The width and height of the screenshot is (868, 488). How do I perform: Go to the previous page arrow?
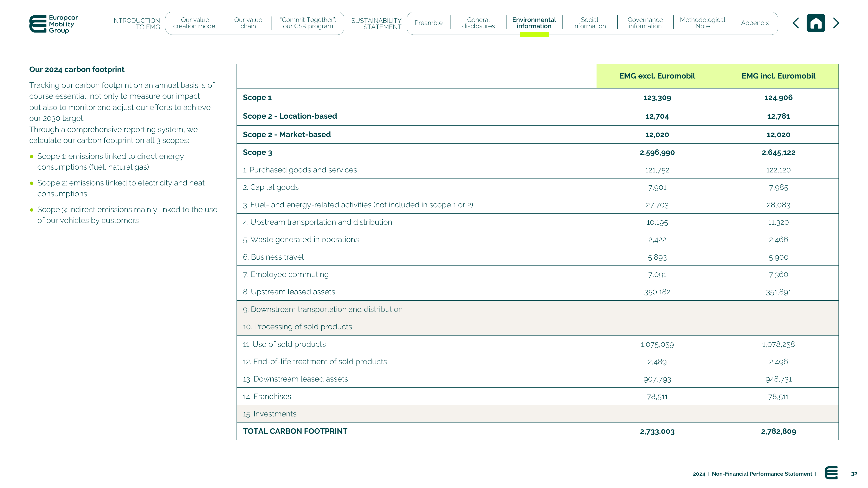[796, 23]
